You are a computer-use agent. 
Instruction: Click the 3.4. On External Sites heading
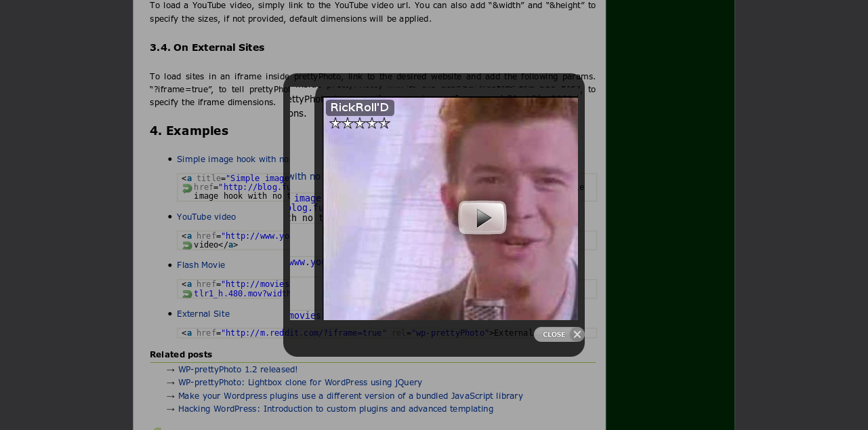207,47
